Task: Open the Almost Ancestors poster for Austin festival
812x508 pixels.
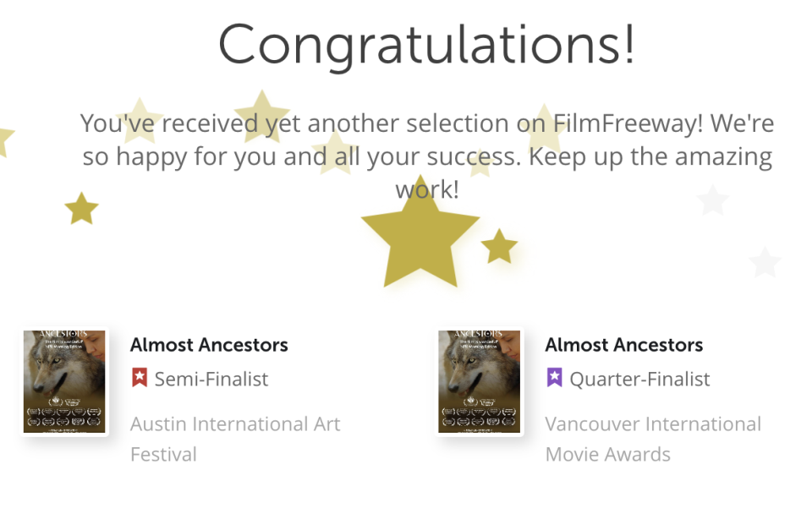Action: [64, 382]
